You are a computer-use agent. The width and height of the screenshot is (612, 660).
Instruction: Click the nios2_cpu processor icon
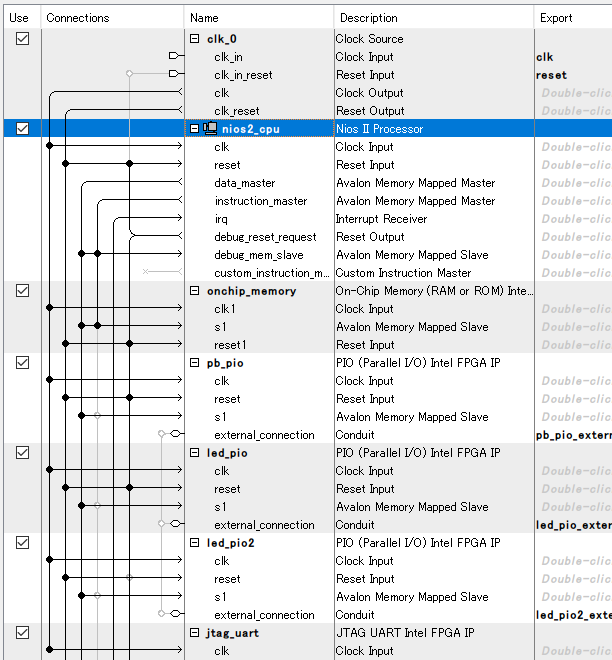click(211, 129)
